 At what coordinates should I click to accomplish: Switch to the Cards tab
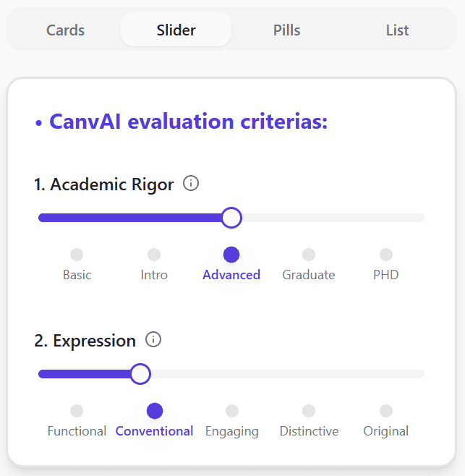pyautogui.click(x=66, y=30)
